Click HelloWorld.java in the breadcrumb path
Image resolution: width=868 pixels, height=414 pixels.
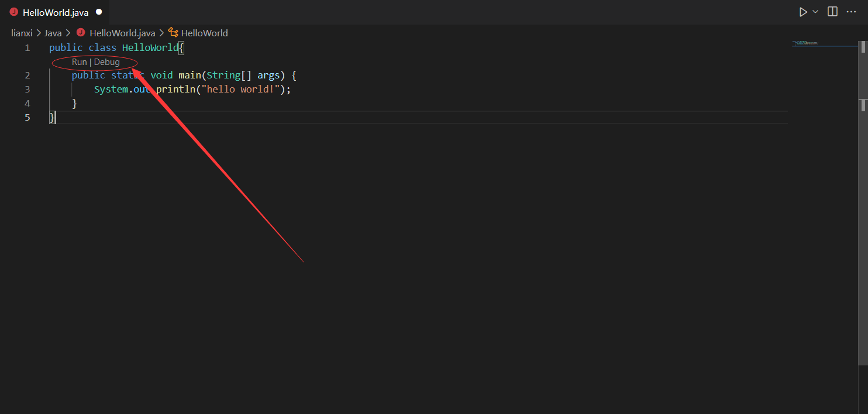coord(122,33)
